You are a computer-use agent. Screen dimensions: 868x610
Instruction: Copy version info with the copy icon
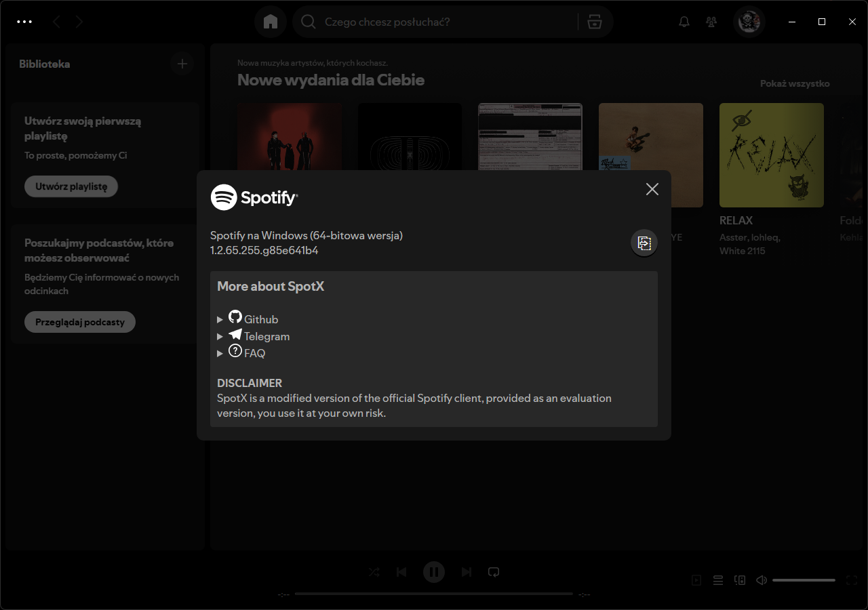point(644,243)
